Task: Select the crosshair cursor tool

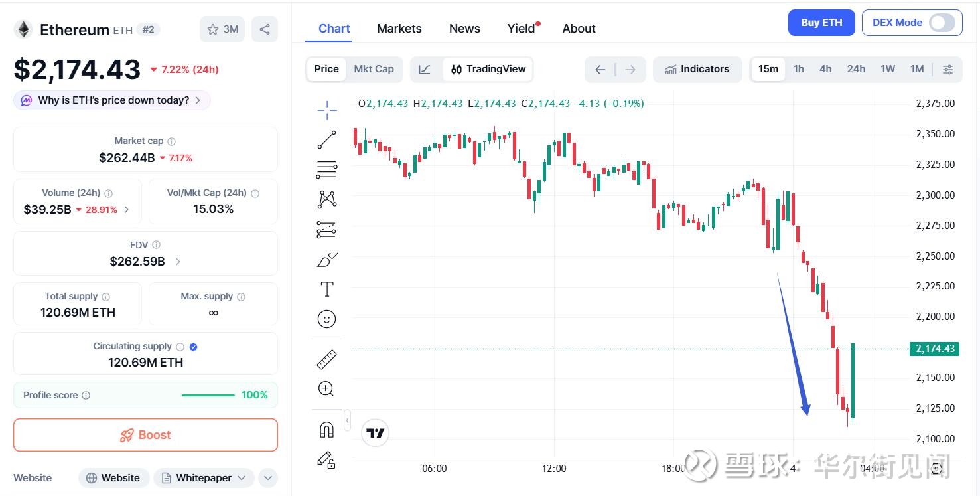Action: (326, 110)
